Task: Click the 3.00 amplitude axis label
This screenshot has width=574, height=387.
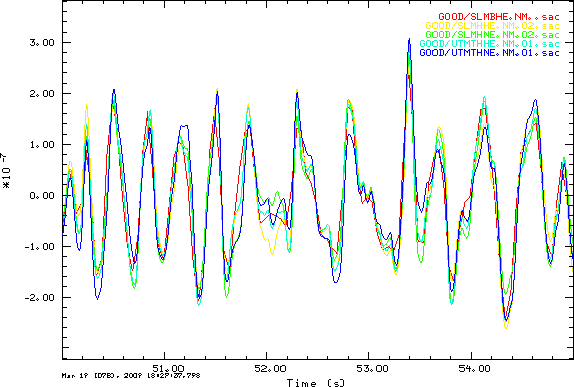Action: tap(42, 43)
